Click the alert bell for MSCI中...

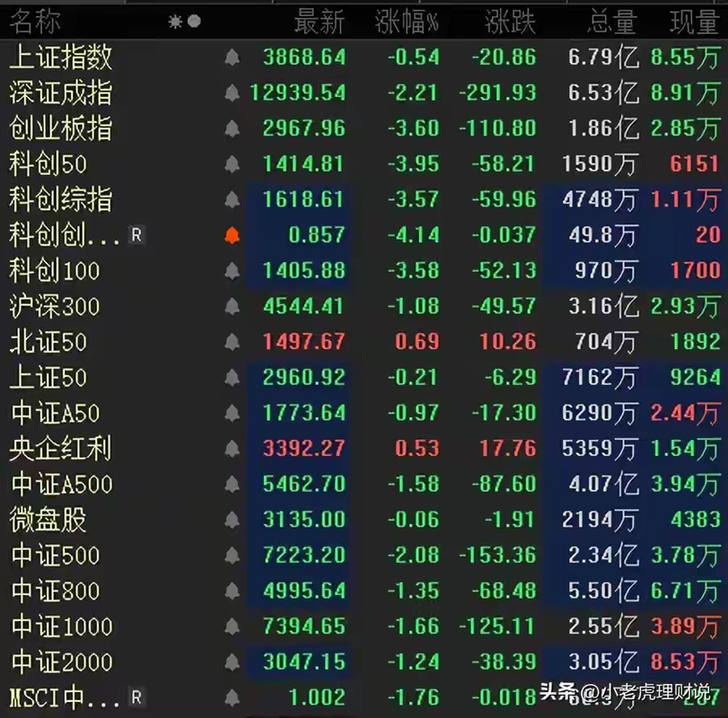click(x=232, y=697)
